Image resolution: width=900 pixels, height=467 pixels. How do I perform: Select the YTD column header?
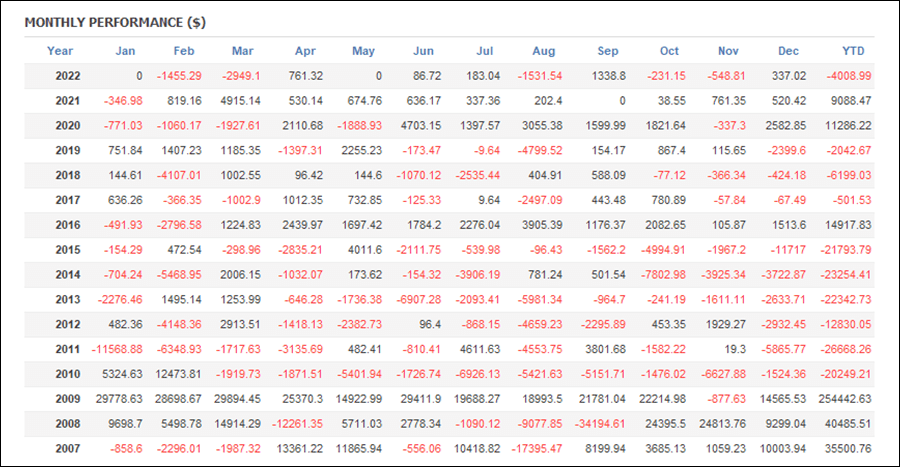coord(853,51)
